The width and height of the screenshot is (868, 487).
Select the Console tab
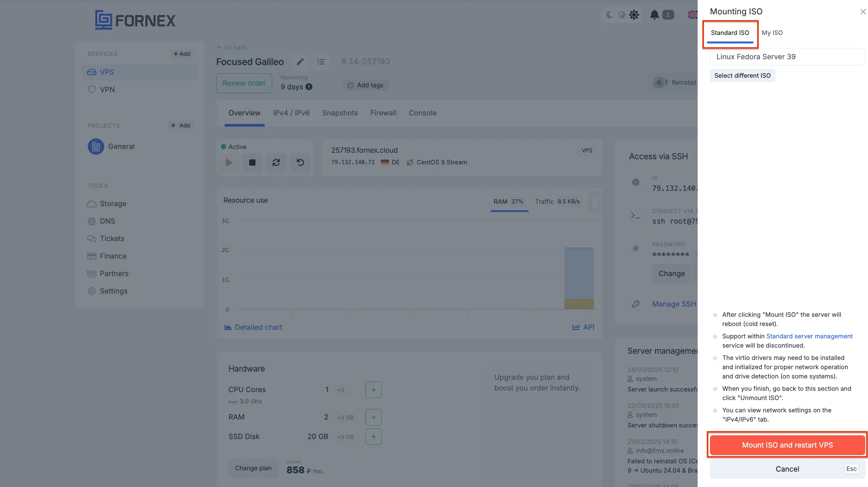tap(422, 113)
